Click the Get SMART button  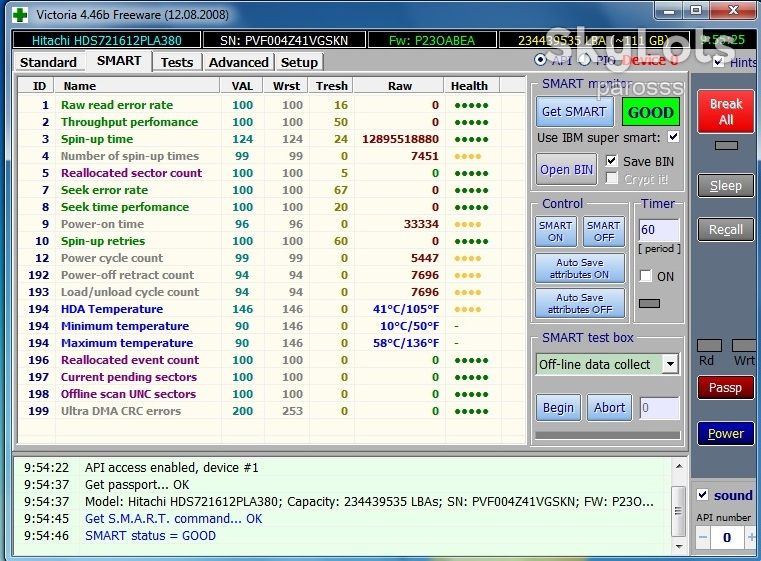tap(575, 111)
